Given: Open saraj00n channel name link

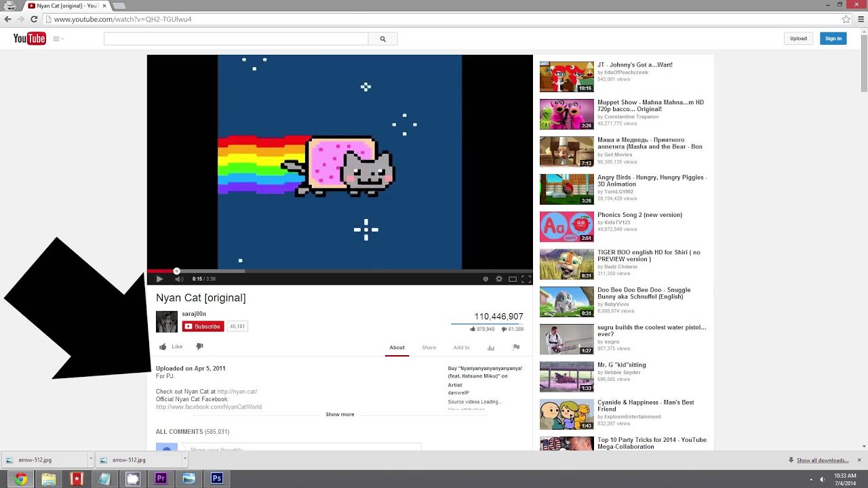Looking at the screenshot, I should [194, 314].
